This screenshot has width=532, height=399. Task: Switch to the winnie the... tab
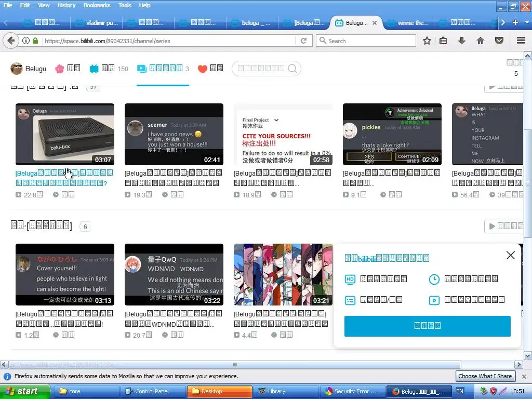(x=408, y=23)
